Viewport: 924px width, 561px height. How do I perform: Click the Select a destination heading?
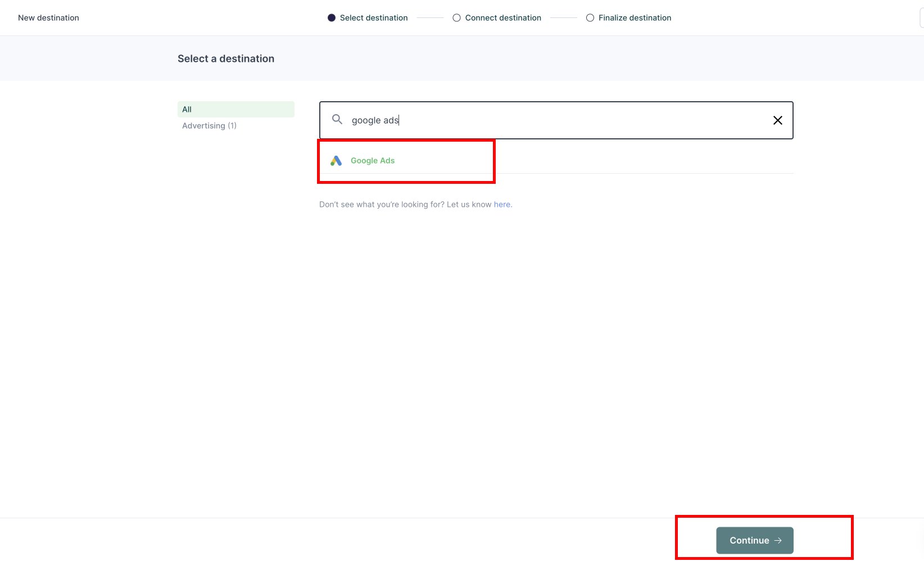pos(226,58)
